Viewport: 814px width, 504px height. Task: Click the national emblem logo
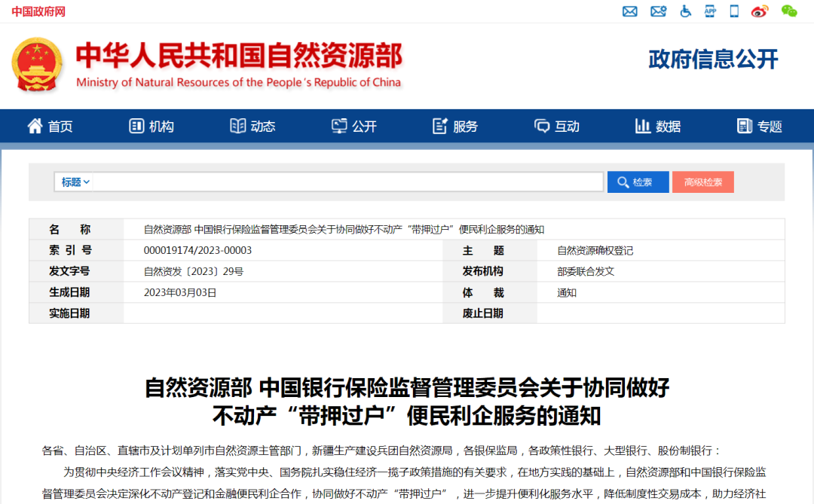click(x=37, y=64)
